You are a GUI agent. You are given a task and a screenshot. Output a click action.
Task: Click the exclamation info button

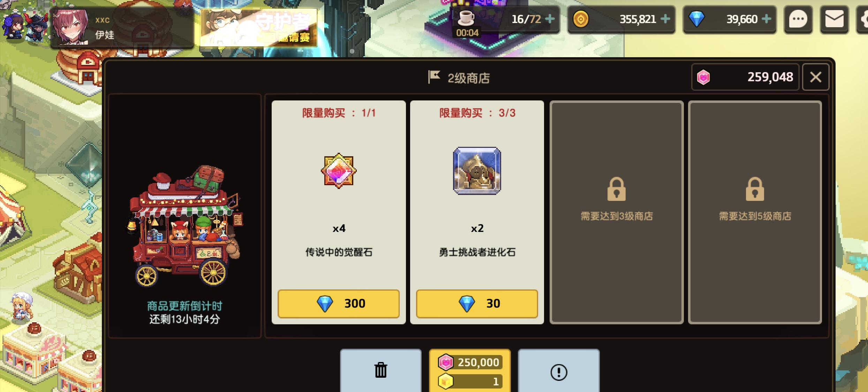pos(559,372)
